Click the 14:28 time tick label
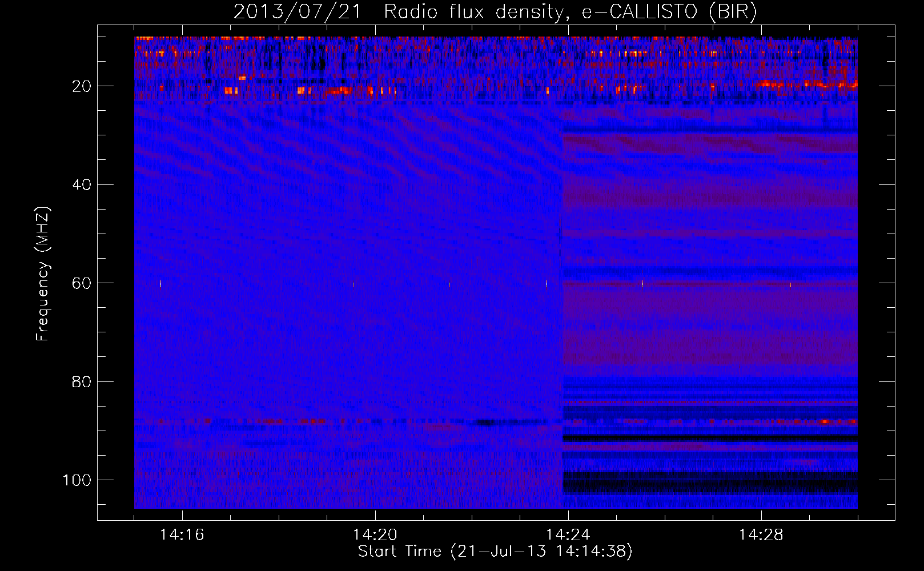Image resolution: width=924 pixels, height=571 pixels. pyautogui.click(x=761, y=535)
